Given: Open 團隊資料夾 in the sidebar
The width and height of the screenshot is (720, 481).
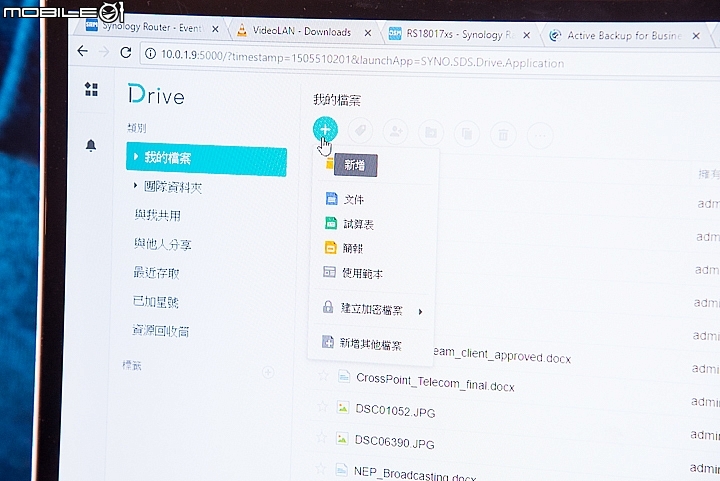Looking at the screenshot, I should (x=173, y=187).
